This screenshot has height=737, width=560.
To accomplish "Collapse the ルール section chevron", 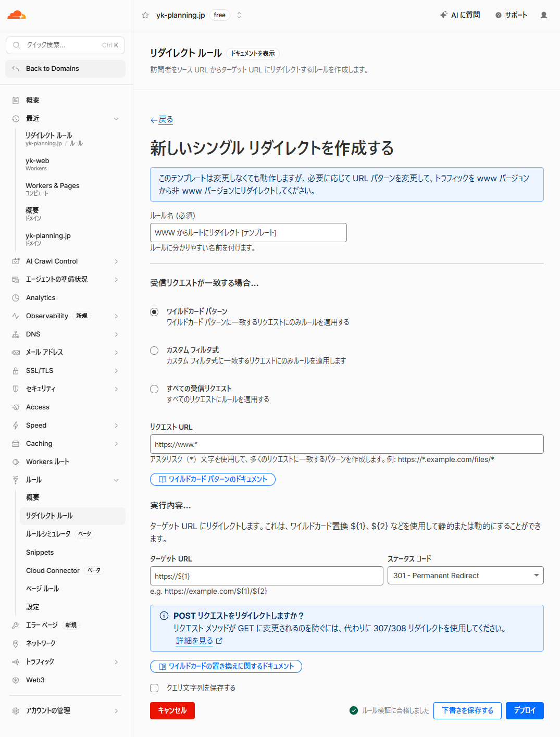I will tap(116, 480).
